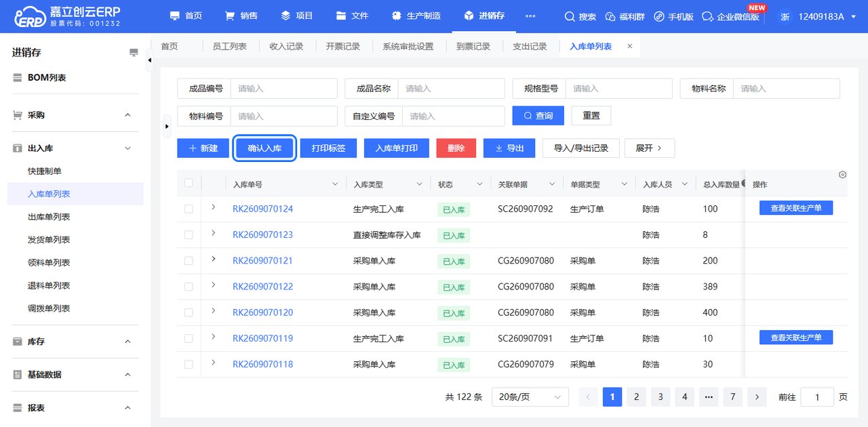This screenshot has width=868, height=427.
Task: Click the red 删除 button
Action: coord(456,148)
